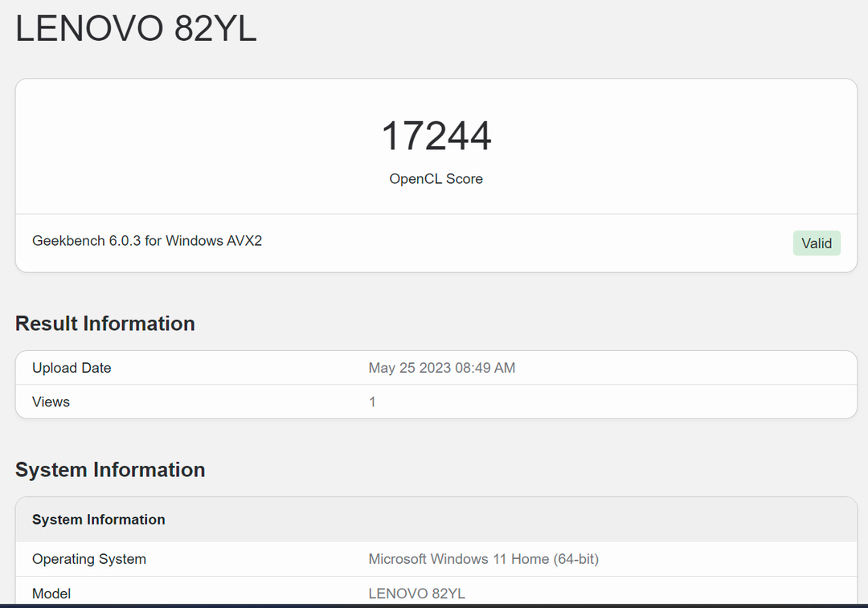Click the May 25 2023 date
The image size is (868, 608).
tap(405, 368)
